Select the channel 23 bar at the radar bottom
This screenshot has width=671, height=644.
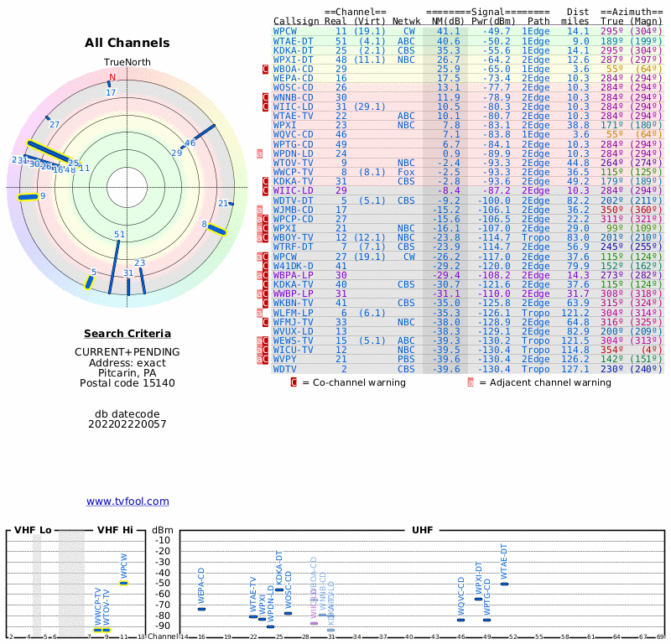[143, 281]
